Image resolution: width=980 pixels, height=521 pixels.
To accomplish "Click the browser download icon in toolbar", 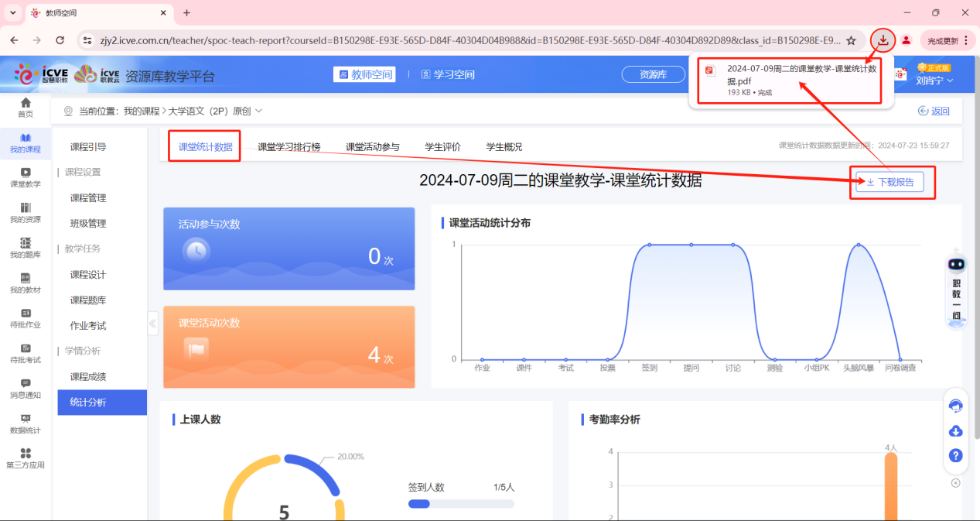I will 883,39.
